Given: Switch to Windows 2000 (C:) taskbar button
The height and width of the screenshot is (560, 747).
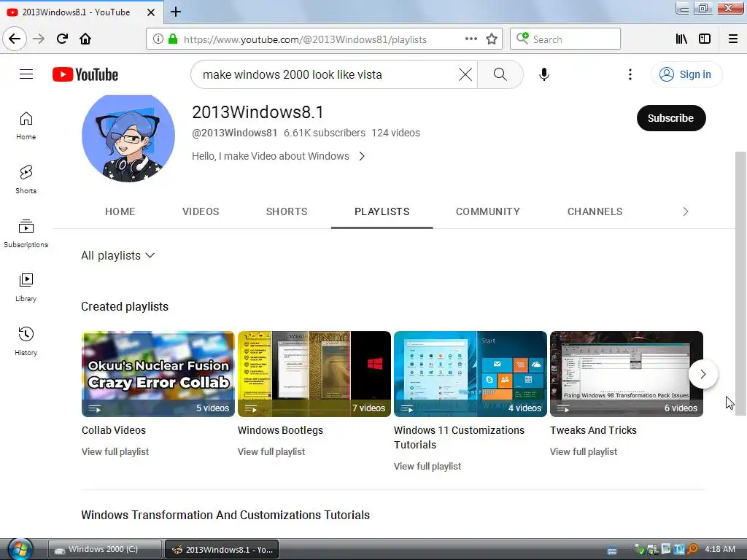Looking at the screenshot, I should (x=104, y=550).
